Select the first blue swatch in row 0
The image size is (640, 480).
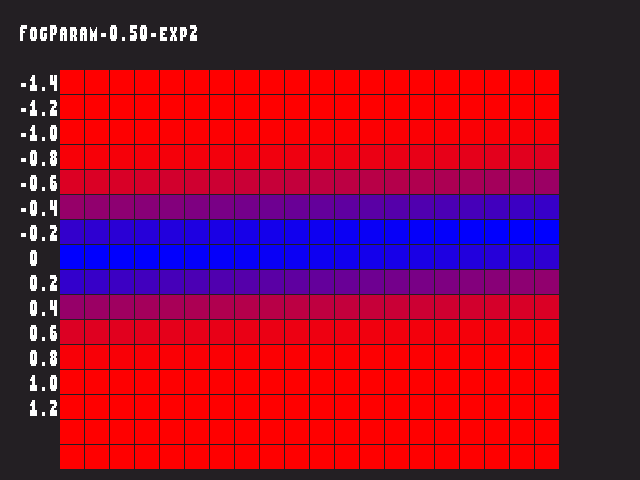[72, 257]
